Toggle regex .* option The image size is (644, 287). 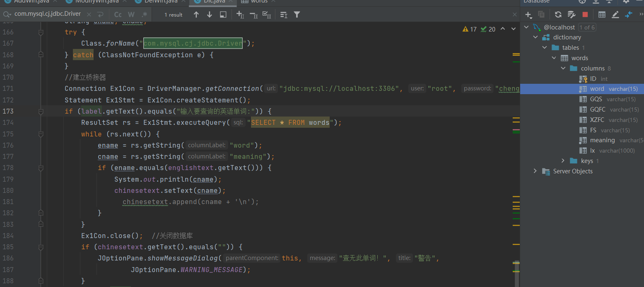(144, 15)
